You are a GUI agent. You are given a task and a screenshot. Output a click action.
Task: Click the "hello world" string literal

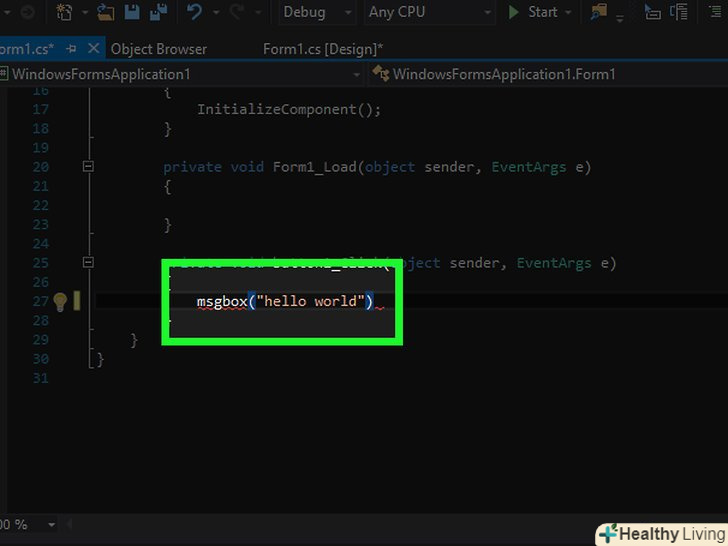[310, 301]
